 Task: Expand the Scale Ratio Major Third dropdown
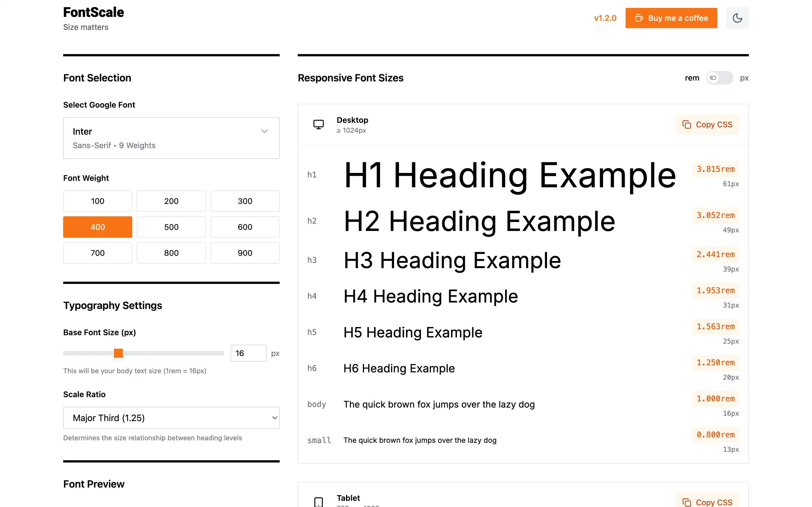tap(171, 418)
